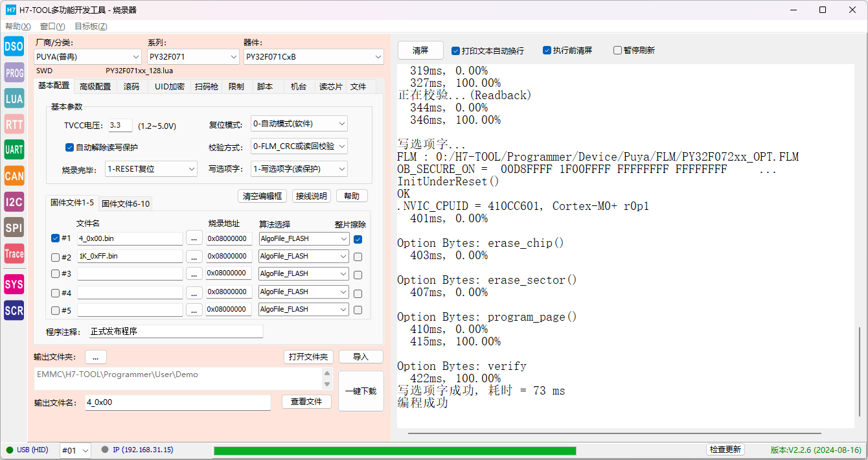Click the green programming progress bar
The image size is (868, 460).
[x=394, y=450]
